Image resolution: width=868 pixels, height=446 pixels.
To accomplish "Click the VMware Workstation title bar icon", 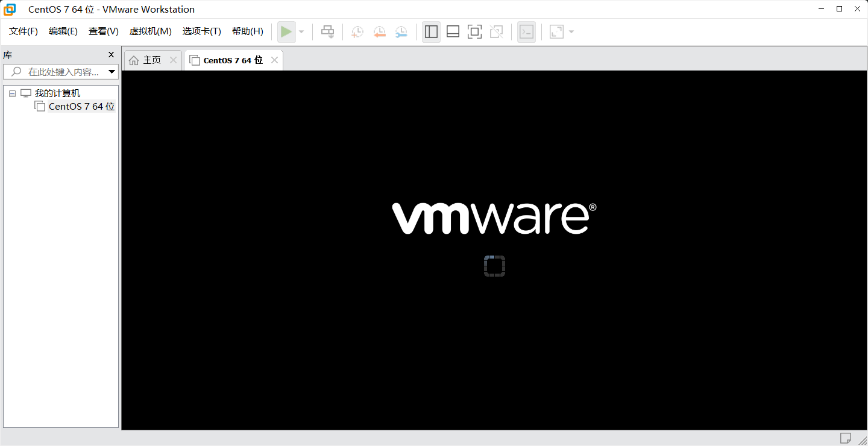I will (10, 9).
